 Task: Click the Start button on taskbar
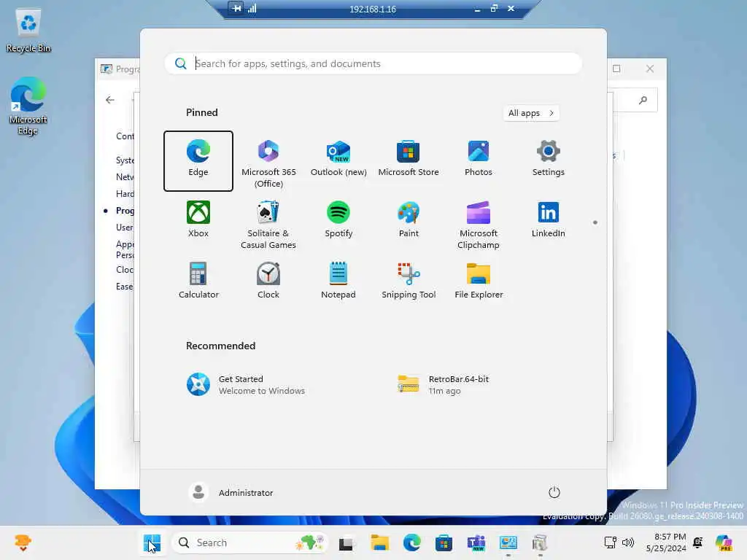[152, 542]
